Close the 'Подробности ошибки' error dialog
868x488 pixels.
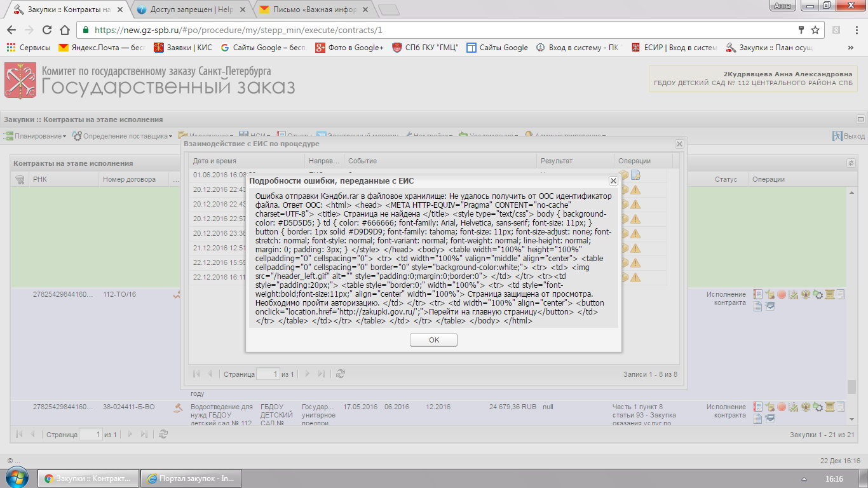(x=613, y=181)
